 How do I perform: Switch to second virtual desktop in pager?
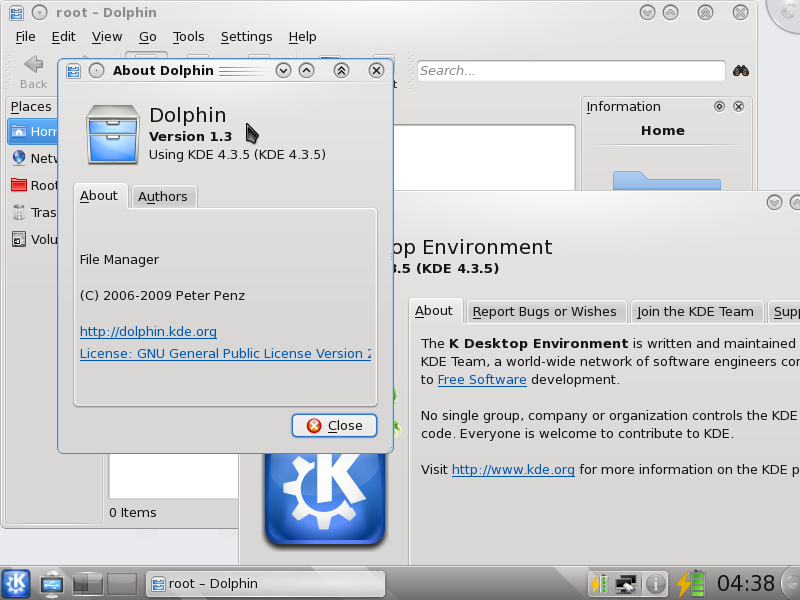click(x=121, y=584)
